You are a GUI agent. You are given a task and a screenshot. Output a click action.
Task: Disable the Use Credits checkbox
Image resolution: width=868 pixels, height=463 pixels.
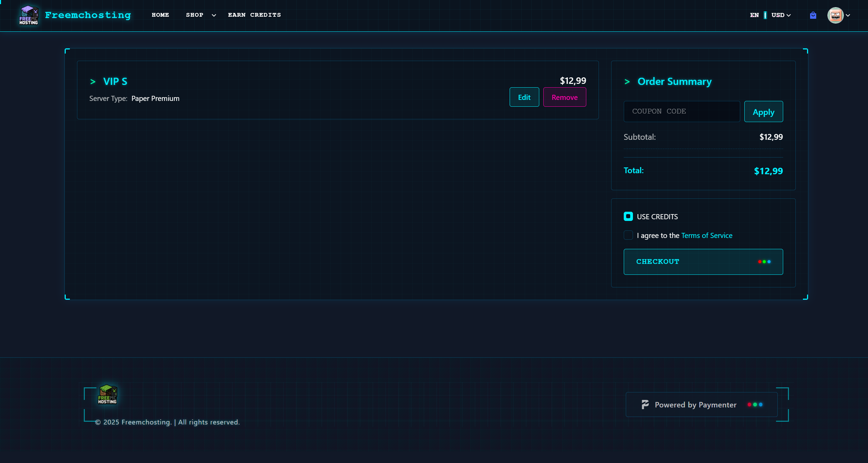(x=628, y=216)
